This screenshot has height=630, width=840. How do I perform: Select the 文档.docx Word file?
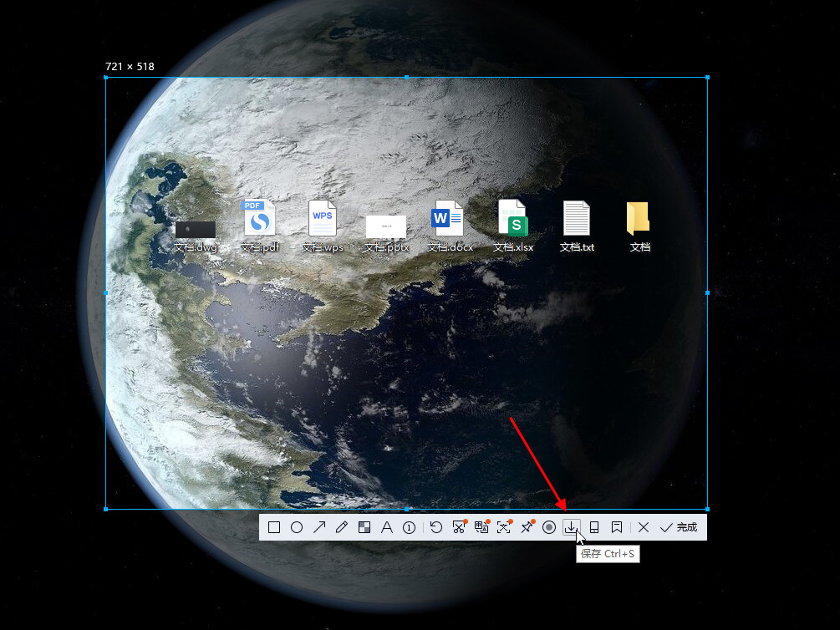pos(450,226)
